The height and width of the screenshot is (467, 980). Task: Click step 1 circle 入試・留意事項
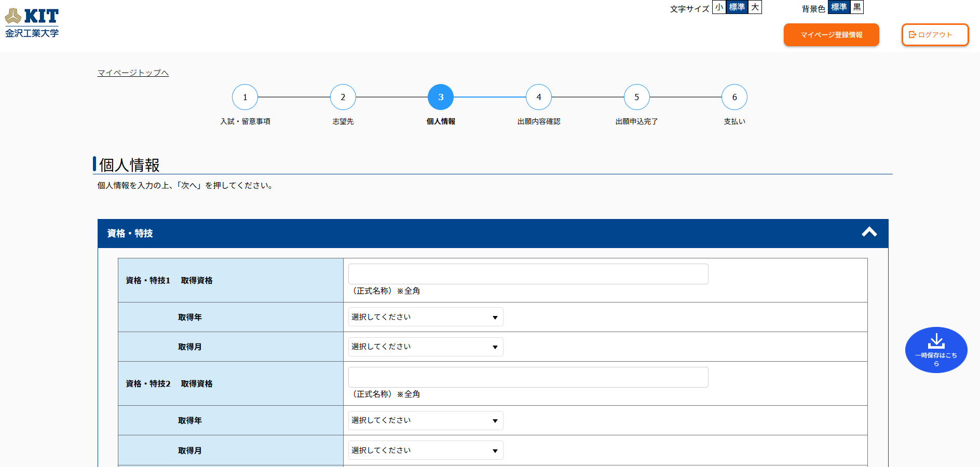coord(245,97)
